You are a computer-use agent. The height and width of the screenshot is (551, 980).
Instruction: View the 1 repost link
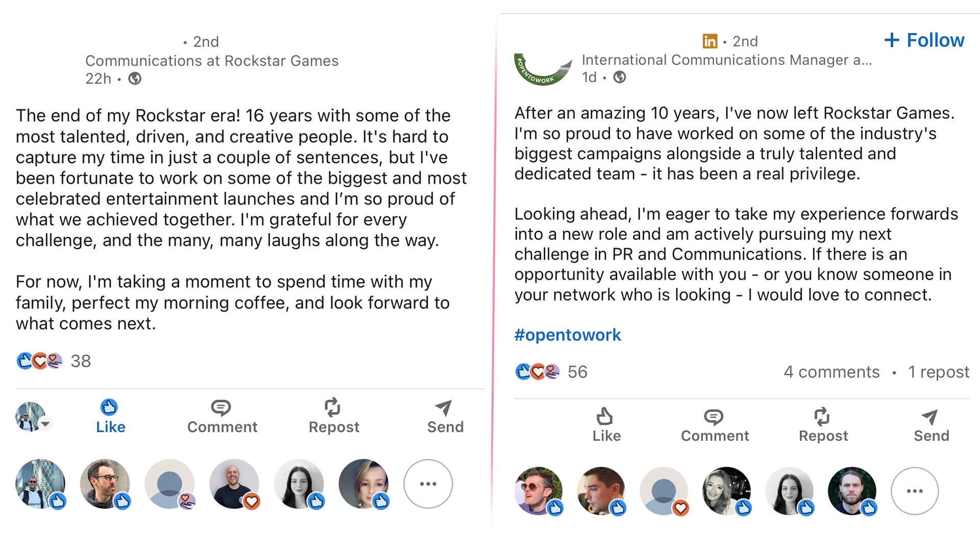point(938,372)
